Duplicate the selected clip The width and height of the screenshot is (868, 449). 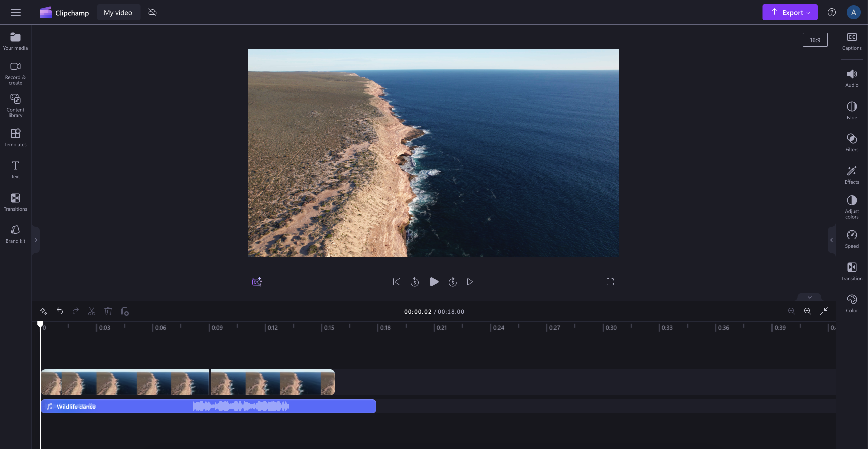pos(125,311)
